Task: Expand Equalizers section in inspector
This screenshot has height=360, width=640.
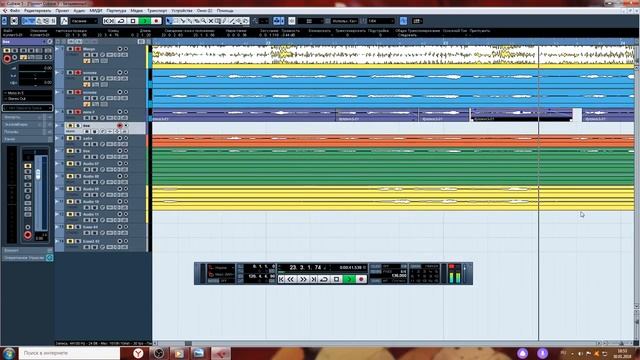Action: click(x=27, y=124)
